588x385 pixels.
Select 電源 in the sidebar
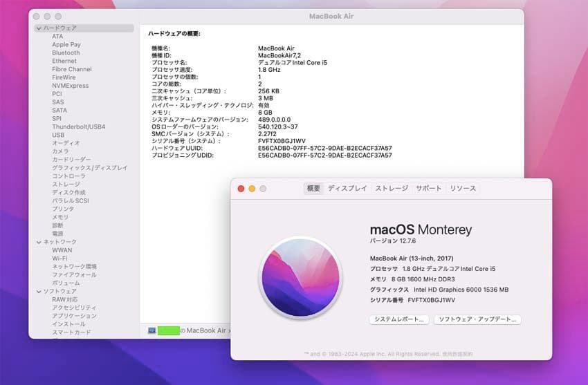click(x=57, y=234)
